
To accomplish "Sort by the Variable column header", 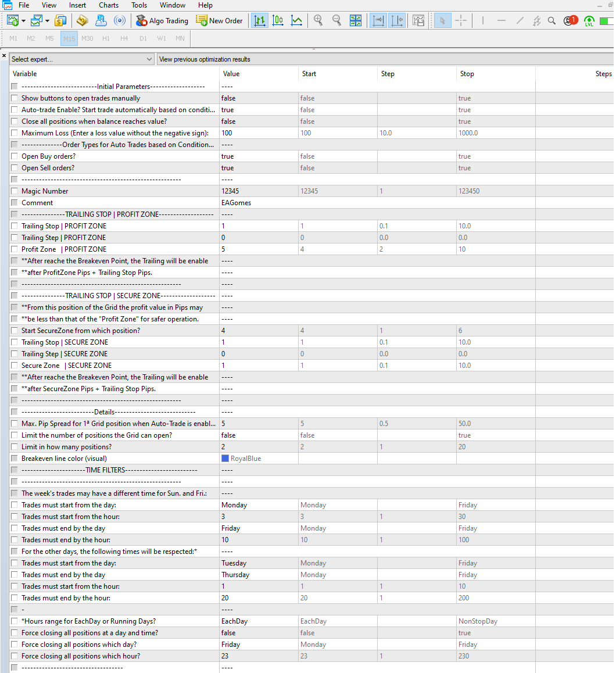I will 114,74.
